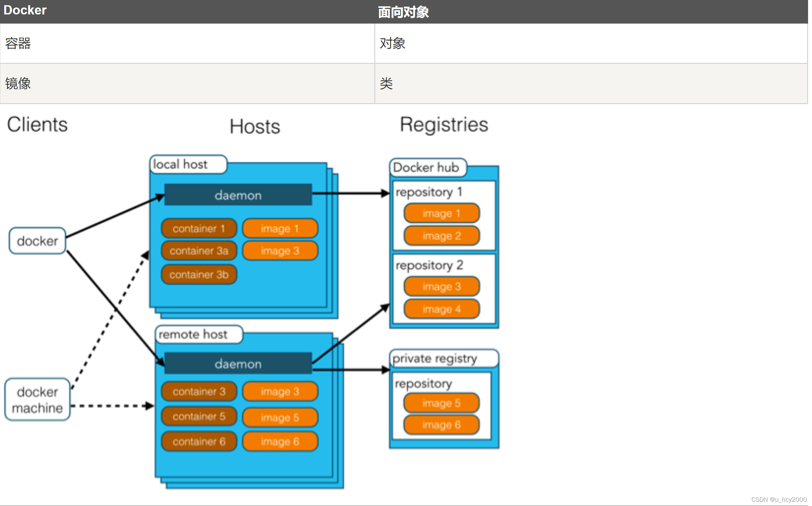
Task: Click 'repository' title in private registry
Action: [x=424, y=384]
